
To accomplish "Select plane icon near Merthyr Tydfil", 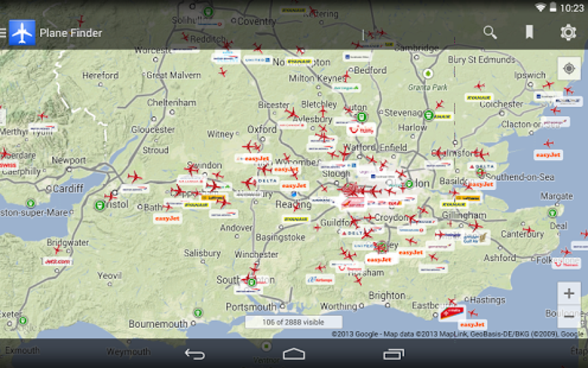I will [43, 116].
